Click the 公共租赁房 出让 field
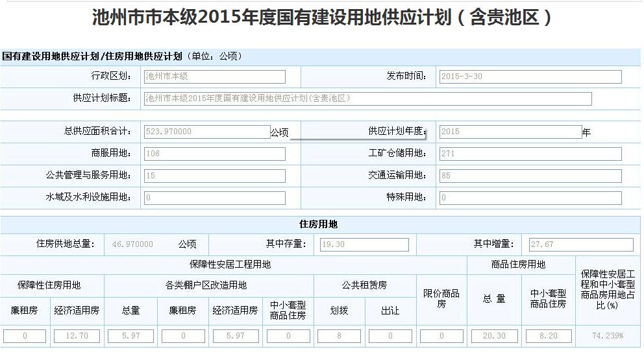The image size is (644, 354). (x=390, y=336)
